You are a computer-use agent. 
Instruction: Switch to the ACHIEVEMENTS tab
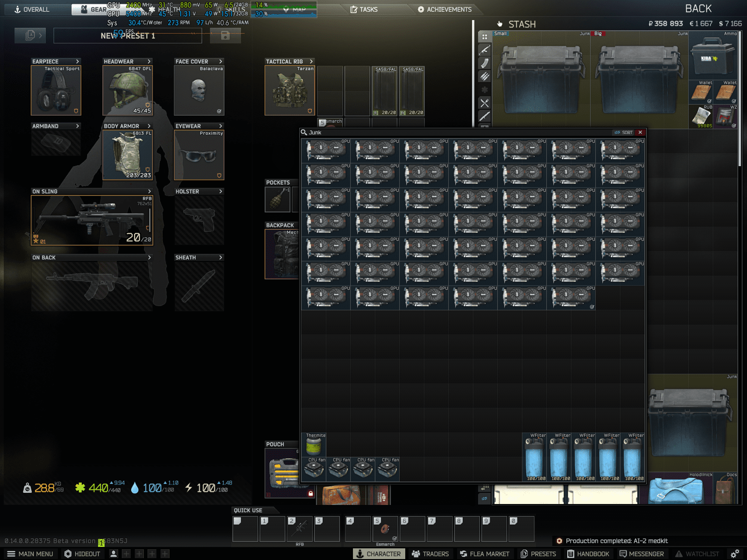tap(444, 9)
